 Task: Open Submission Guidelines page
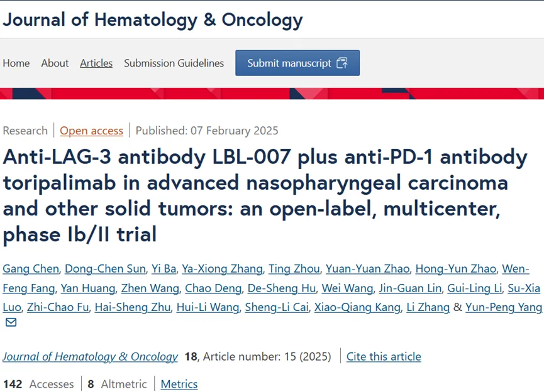(x=174, y=63)
